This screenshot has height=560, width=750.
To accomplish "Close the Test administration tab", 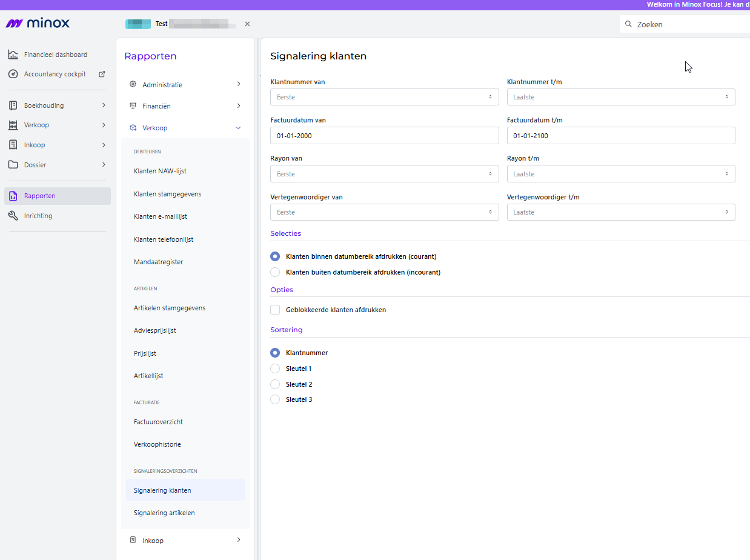I will [x=247, y=24].
